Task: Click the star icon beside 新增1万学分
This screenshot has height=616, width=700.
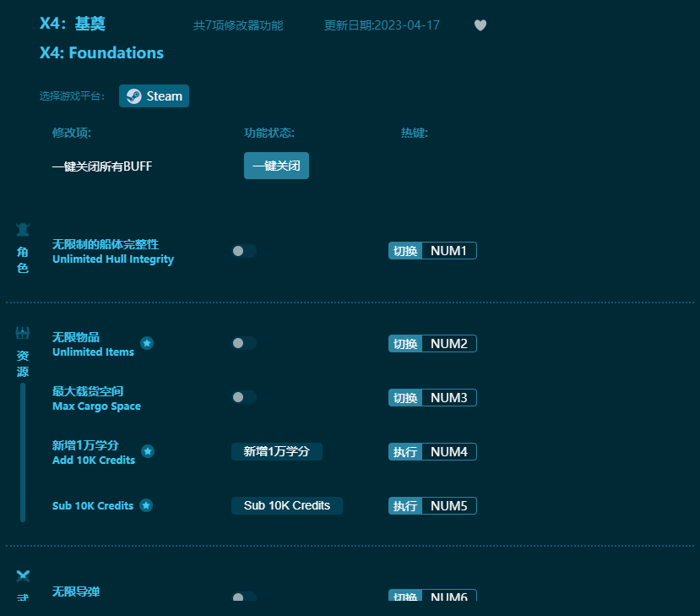Action: coord(149,451)
